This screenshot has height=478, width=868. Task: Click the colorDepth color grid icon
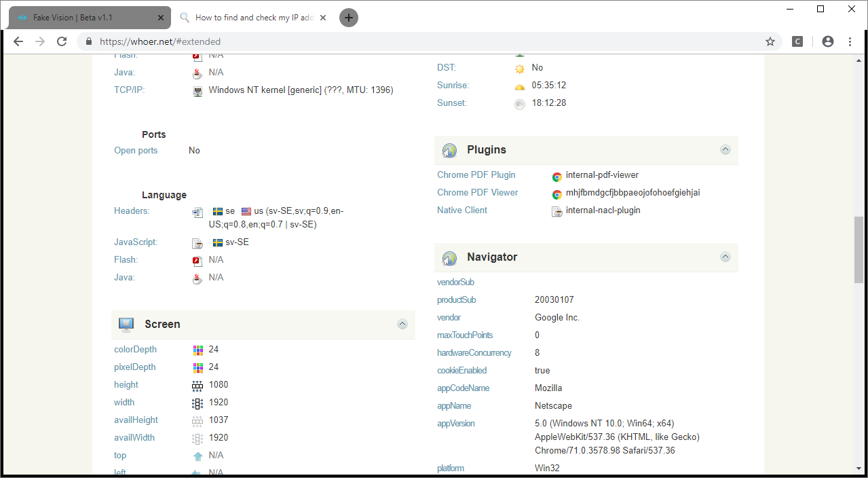tap(197, 350)
